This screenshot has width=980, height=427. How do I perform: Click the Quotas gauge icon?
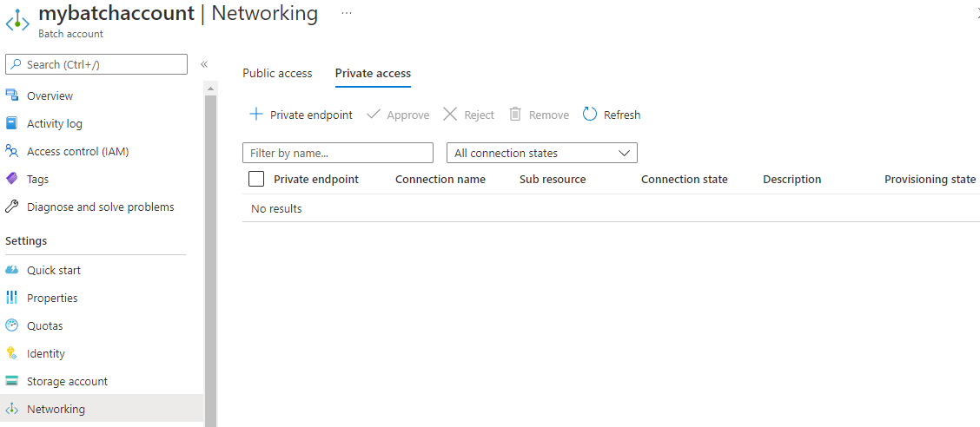coord(12,325)
